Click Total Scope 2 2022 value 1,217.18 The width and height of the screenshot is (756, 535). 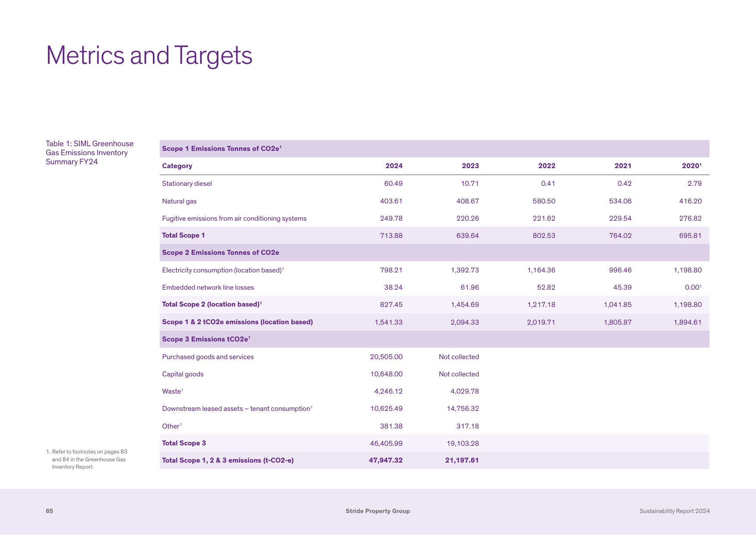(x=541, y=305)
